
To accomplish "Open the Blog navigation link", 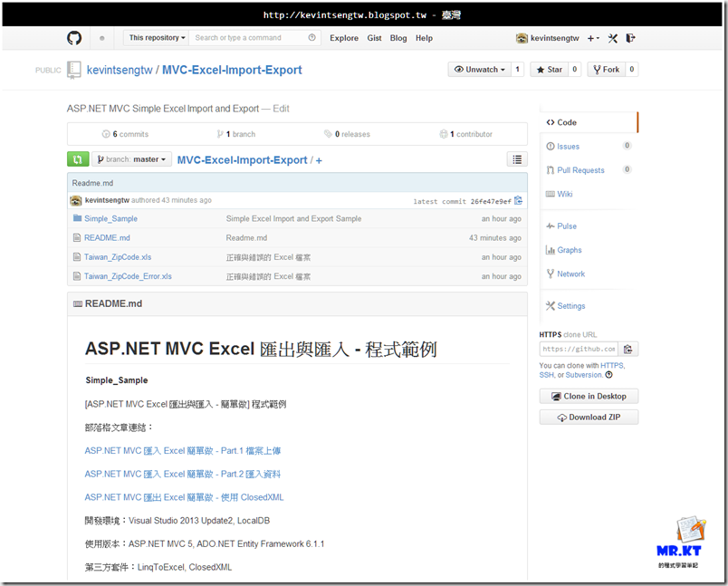I will pyautogui.click(x=398, y=38).
